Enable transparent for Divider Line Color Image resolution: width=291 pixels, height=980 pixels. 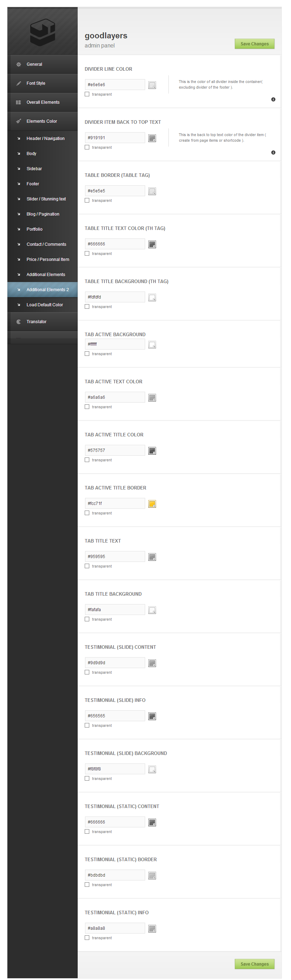click(x=87, y=94)
